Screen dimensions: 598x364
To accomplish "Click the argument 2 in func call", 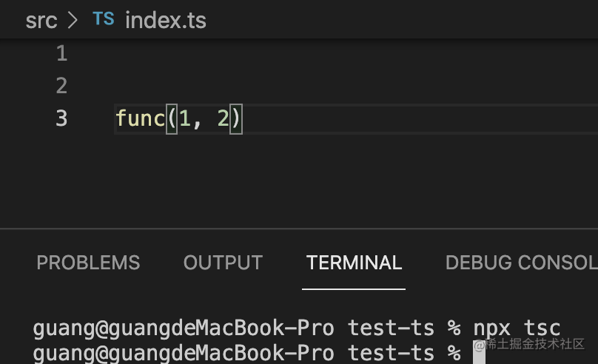I will tap(223, 118).
